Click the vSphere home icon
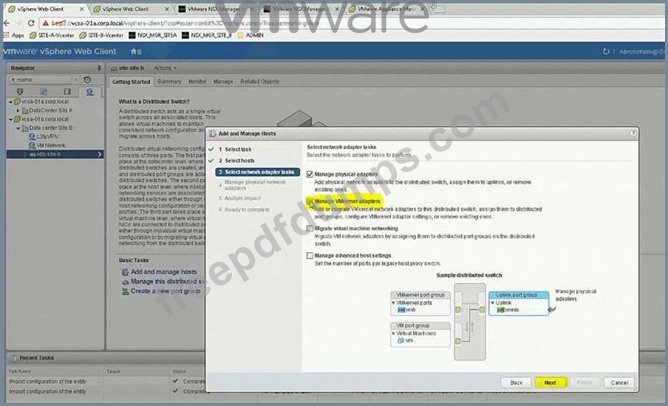 (x=135, y=52)
